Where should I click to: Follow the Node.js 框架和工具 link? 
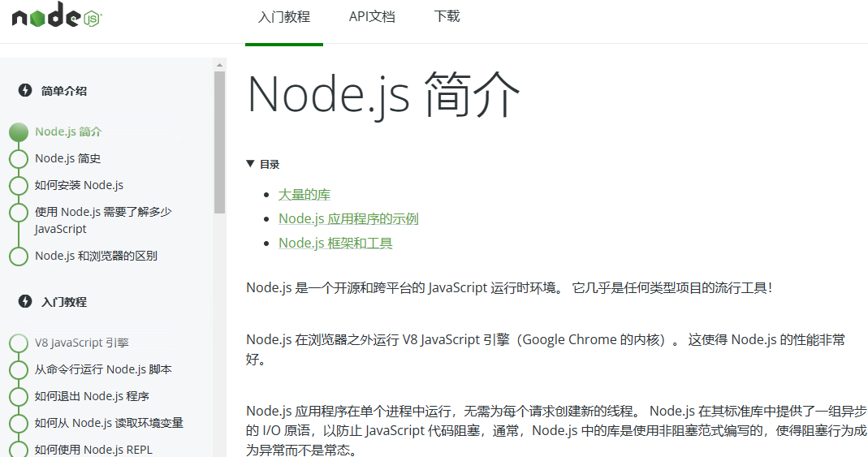(335, 244)
